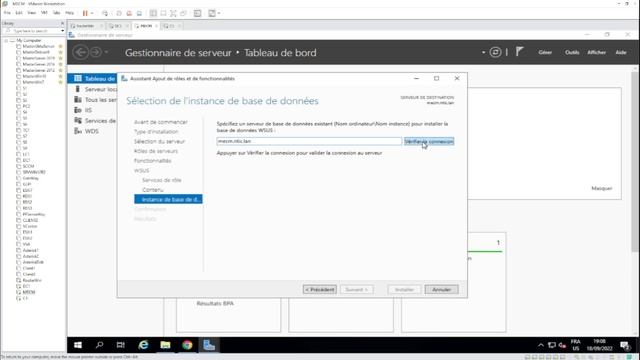
Task: Open dropdown next to the pause button
Action: pyautogui.click(x=92, y=13)
